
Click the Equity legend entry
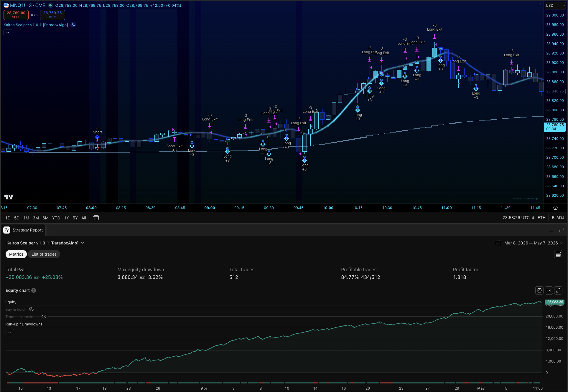(11, 302)
